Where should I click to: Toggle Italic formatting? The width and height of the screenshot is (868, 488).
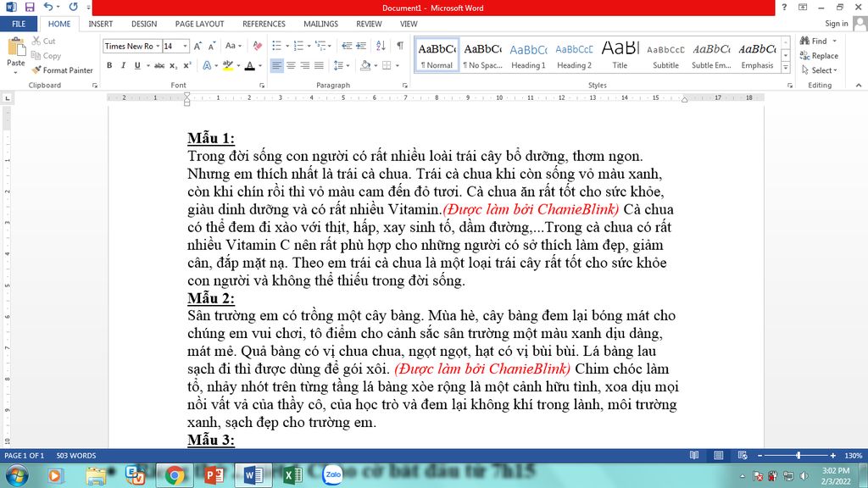(123, 65)
